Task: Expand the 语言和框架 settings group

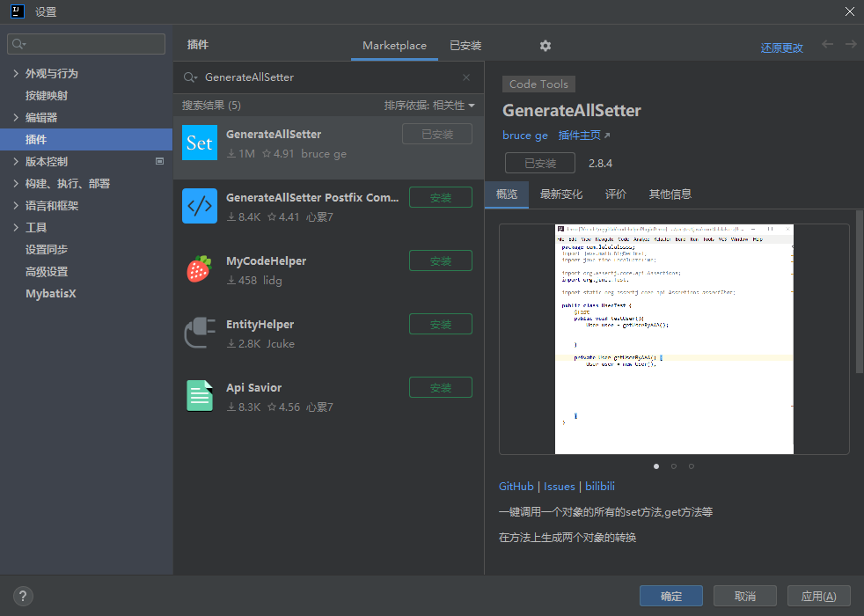Action: pyautogui.click(x=16, y=206)
